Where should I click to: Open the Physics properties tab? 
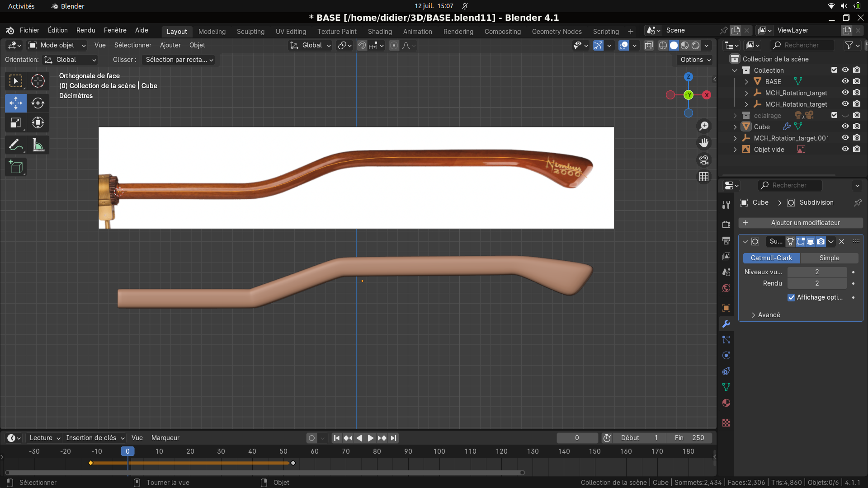(726, 356)
